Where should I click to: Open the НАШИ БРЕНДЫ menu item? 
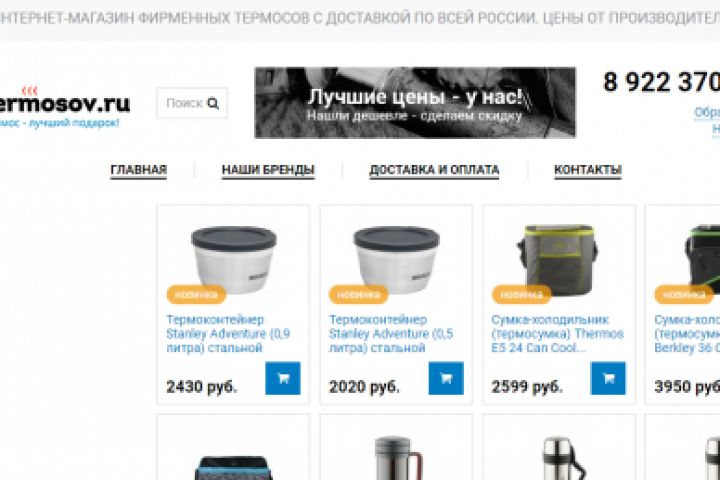click(268, 169)
